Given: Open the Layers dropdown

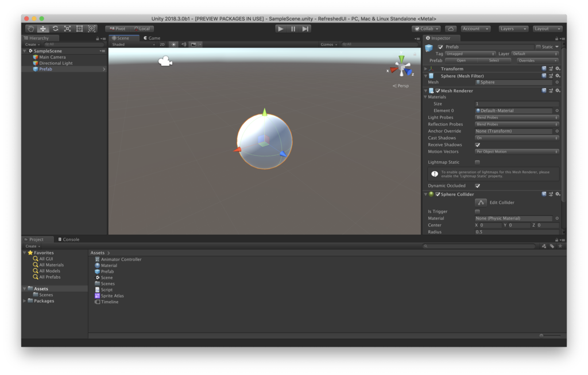Looking at the screenshot, I should [513, 29].
